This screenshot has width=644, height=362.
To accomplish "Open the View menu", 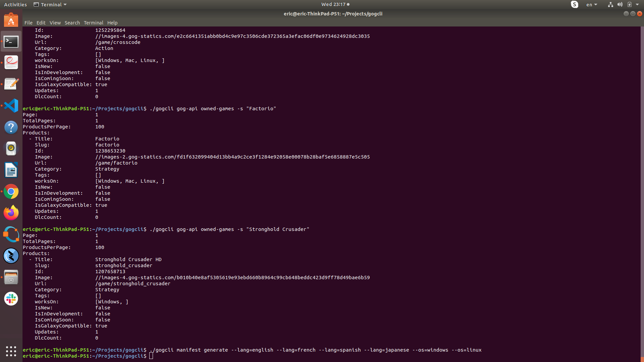I will point(55,23).
